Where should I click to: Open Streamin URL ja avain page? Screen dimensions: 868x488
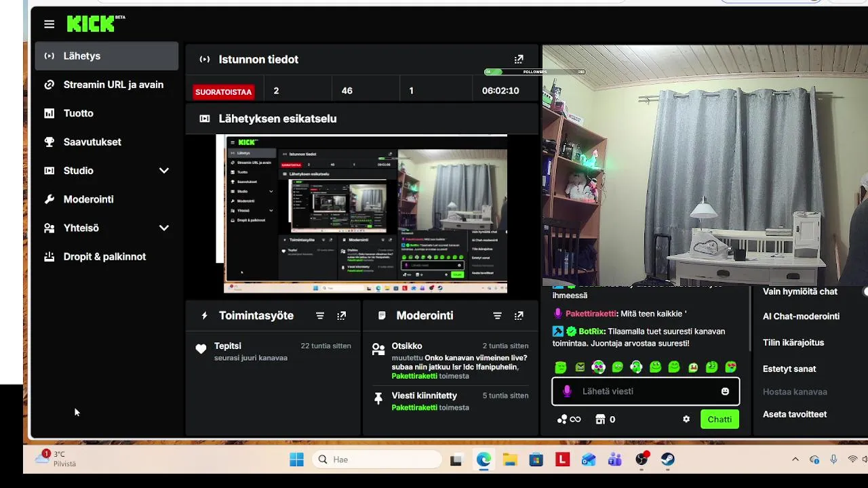(x=106, y=85)
